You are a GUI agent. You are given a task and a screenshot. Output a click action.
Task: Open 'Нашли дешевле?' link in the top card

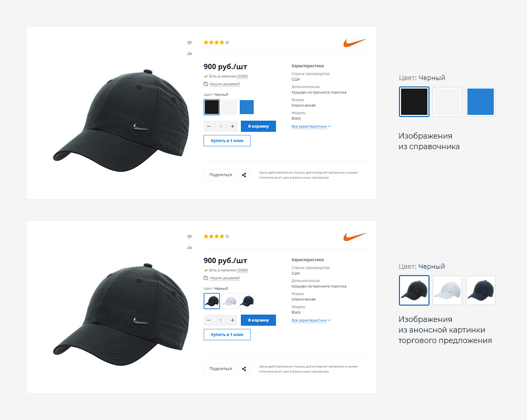[x=225, y=84]
